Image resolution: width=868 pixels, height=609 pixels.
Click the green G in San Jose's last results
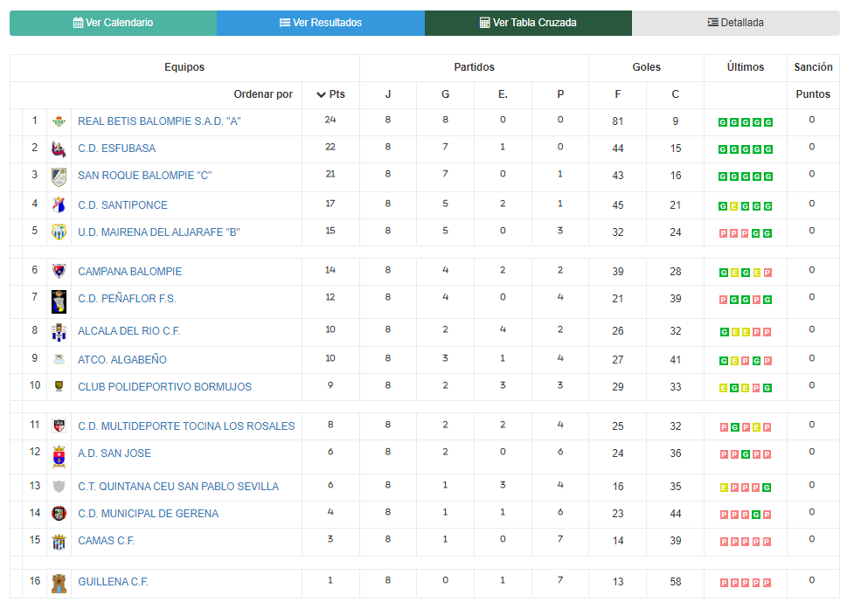pos(745,454)
